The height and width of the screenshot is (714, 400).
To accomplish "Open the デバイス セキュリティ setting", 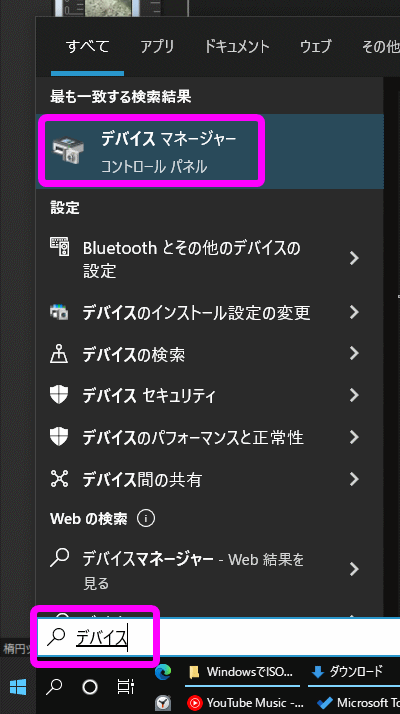I will 210,395.
